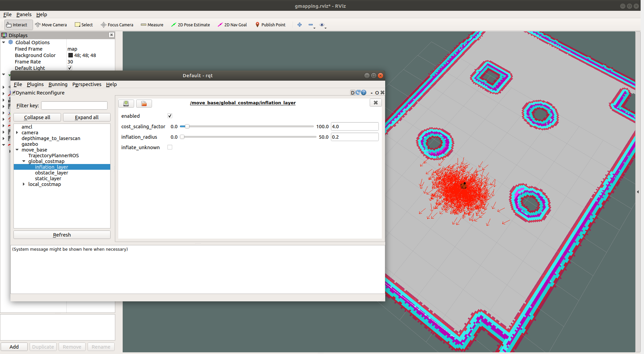Screen dimensions: 644x354
Task: Click the Add display button in RViz
Action: (14, 347)
